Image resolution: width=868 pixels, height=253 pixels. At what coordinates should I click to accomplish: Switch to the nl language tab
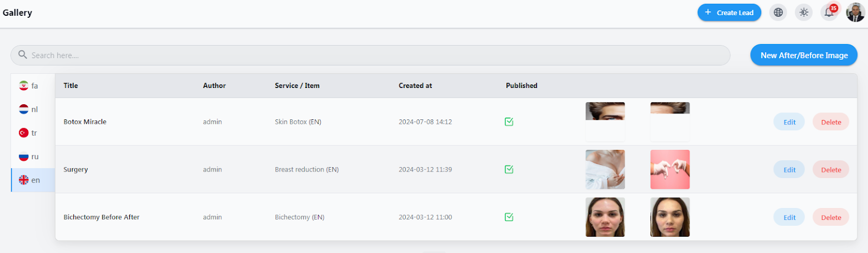point(33,109)
